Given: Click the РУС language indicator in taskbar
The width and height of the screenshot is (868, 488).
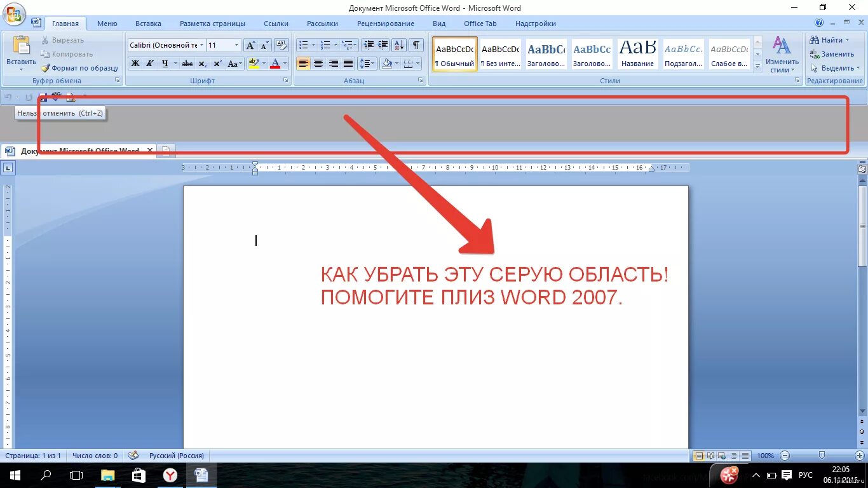Looking at the screenshot, I should pos(805,475).
